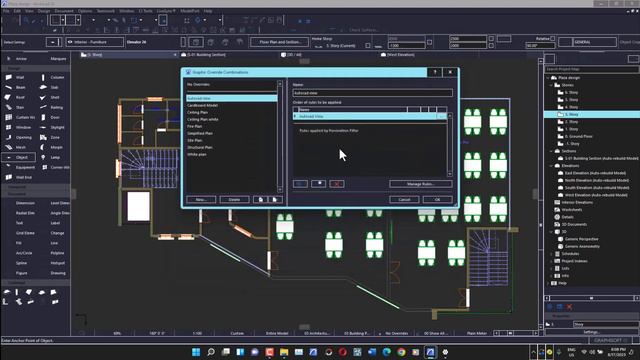This screenshot has height=360, width=640.
Task: Select White plan combination
Action: tap(197, 154)
